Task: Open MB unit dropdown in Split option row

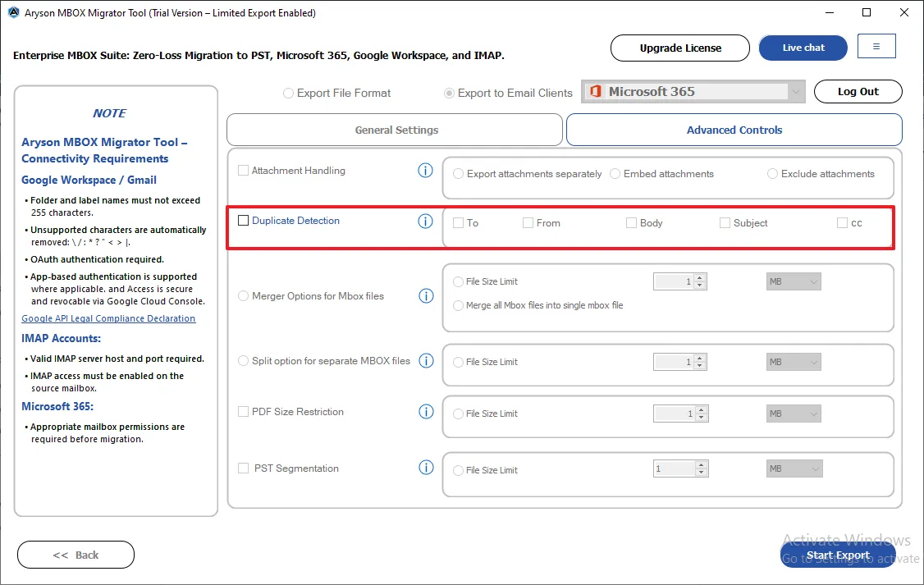Action: click(794, 362)
